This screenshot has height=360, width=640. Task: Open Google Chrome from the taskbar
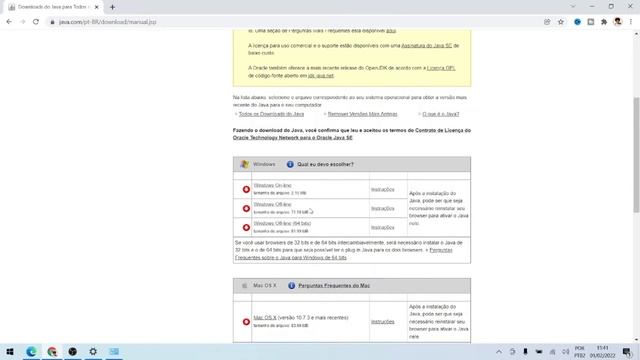(x=52, y=351)
